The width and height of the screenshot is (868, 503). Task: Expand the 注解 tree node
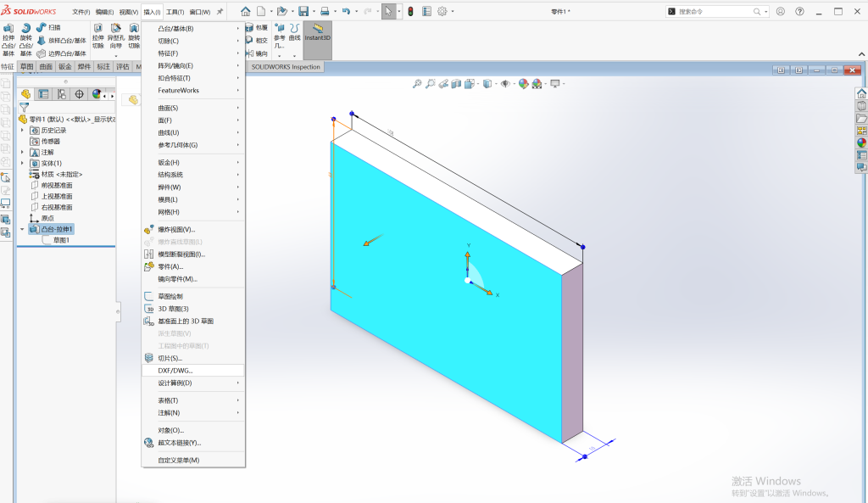click(23, 153)
